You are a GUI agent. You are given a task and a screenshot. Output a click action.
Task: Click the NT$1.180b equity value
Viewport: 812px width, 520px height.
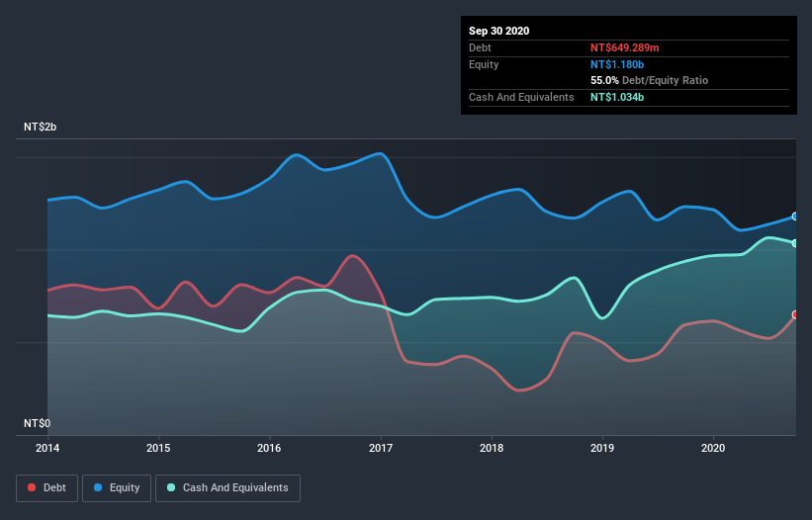point(617,64)
